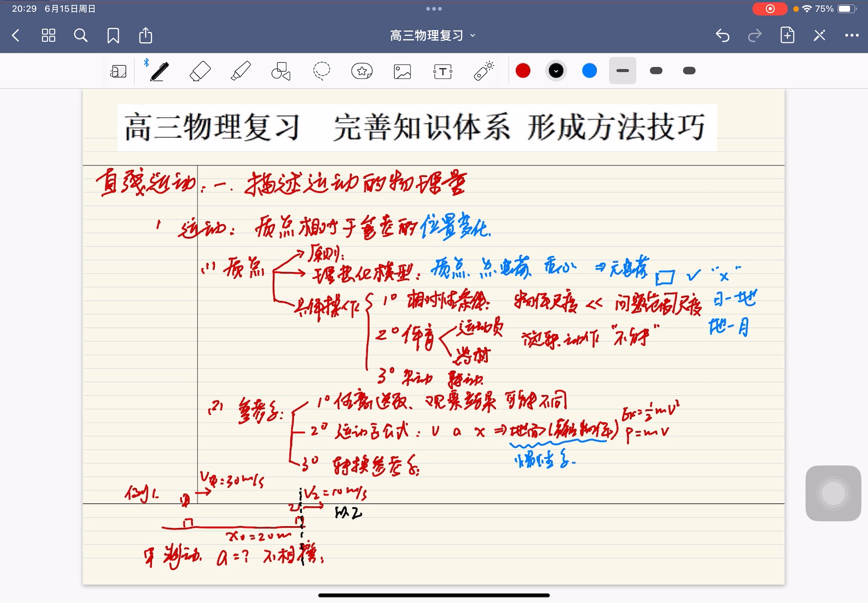Tap the floating AssistiveTouch button
This screenshot has height=603, width=868.
pyautogui.click(x=833, y=493)
